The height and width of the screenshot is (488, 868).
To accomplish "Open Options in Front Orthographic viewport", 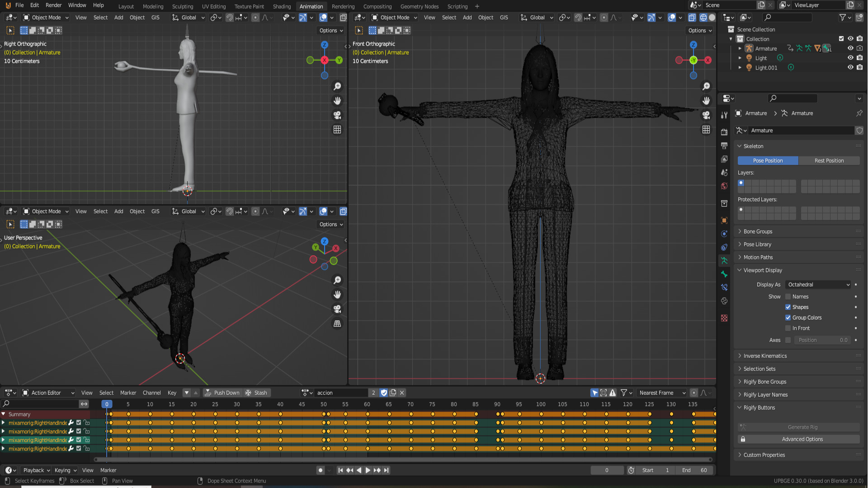I will (x=700, y=31).
